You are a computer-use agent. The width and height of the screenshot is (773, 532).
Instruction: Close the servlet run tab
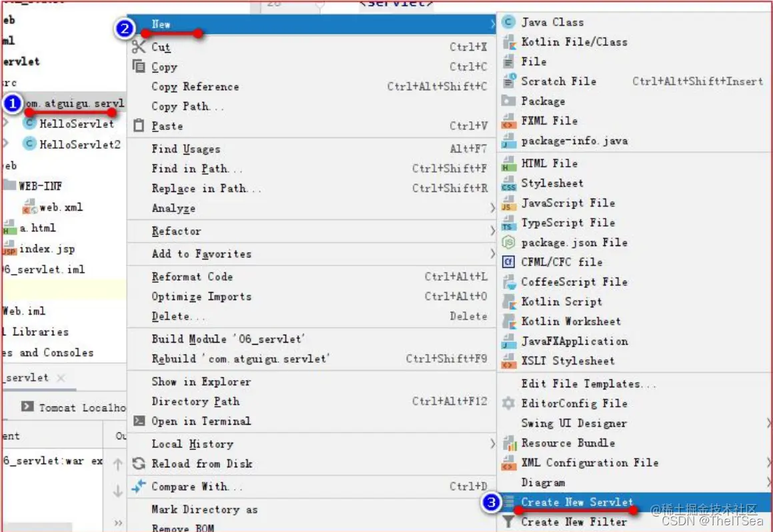pyautogui.click(x=61, y=378)
